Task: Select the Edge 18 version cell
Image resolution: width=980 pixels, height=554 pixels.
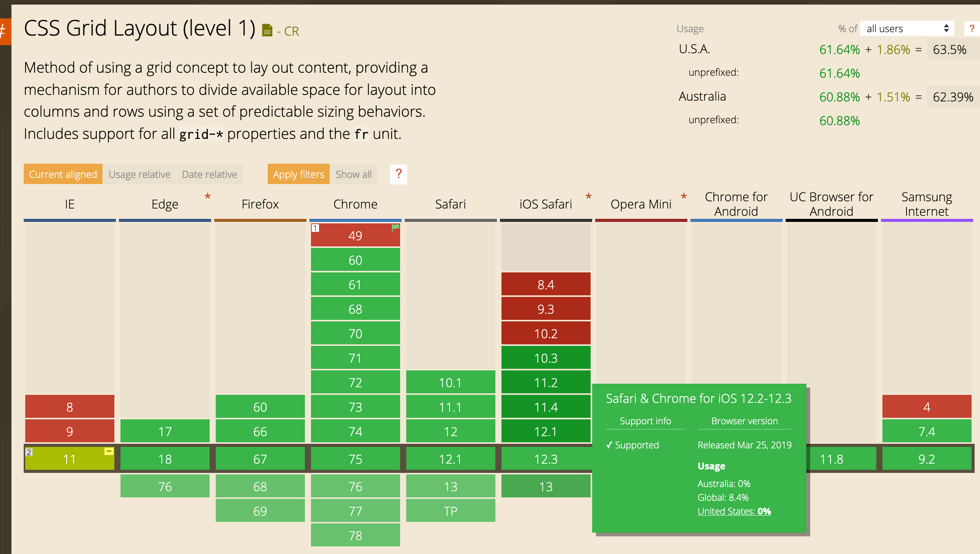Action: coord(165,459)
